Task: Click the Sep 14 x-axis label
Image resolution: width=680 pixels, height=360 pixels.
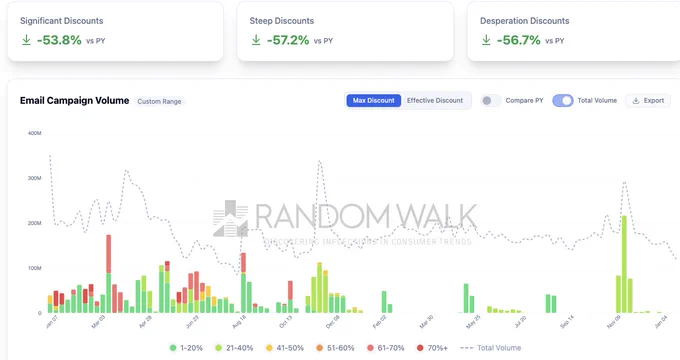Action: (x=567, y=322)
